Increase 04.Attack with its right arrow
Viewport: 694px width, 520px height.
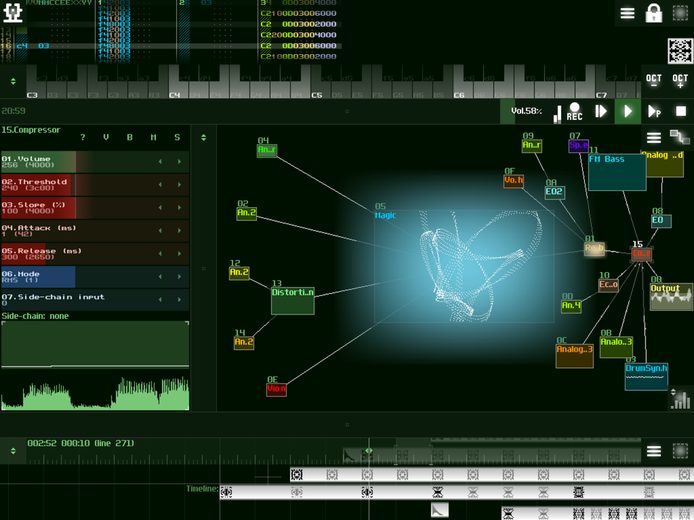point(179,231)
